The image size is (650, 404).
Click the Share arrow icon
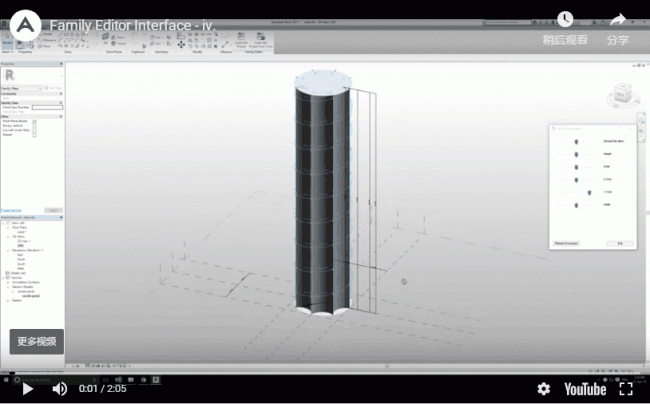(x=617, y=20)
